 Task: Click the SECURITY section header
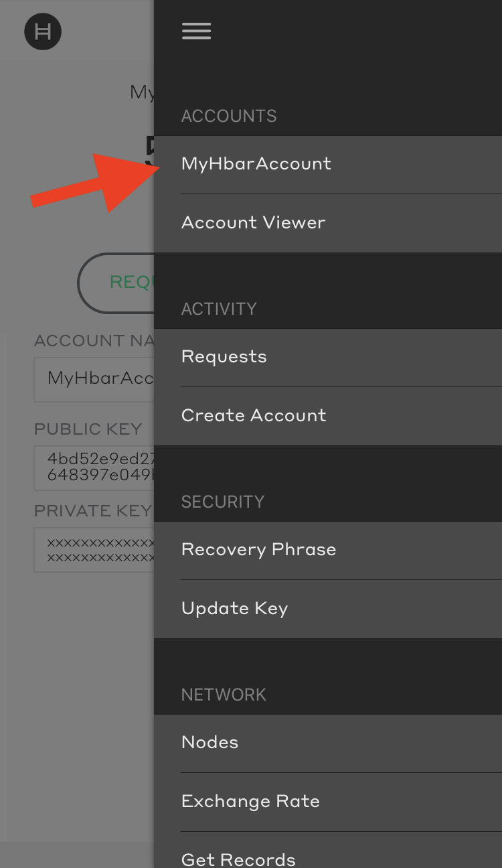pyautogui.click(x=223, y=502)
